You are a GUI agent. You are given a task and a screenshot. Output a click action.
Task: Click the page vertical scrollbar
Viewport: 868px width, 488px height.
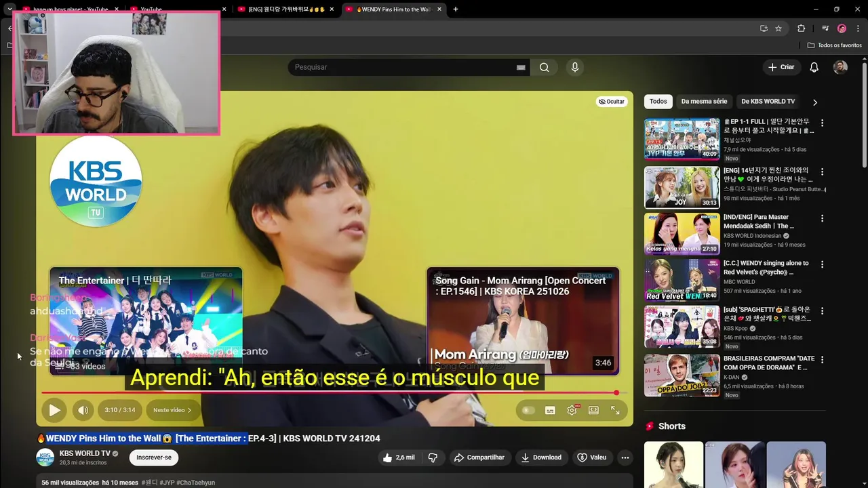pyautogui.click(x=864, y=115)
